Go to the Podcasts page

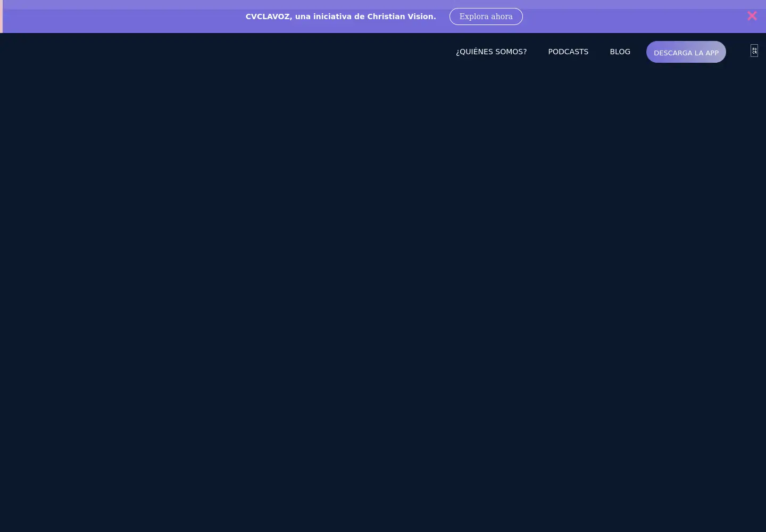568,52
